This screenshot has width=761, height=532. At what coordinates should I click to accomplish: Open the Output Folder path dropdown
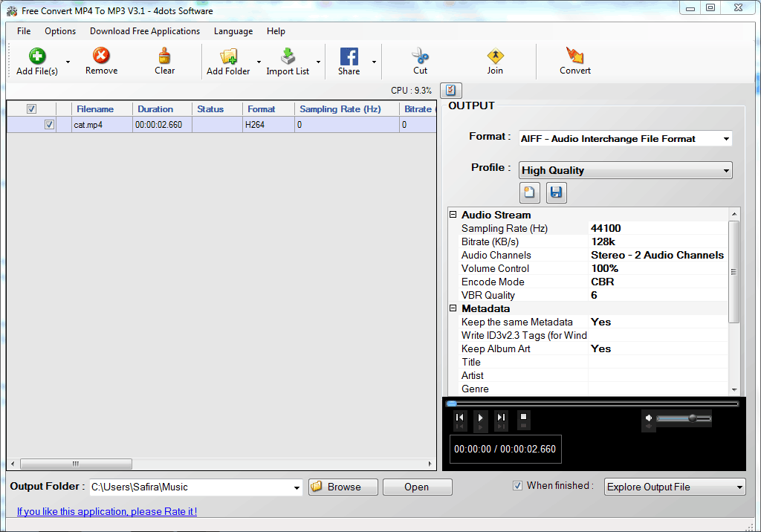[x=297, y=487]
